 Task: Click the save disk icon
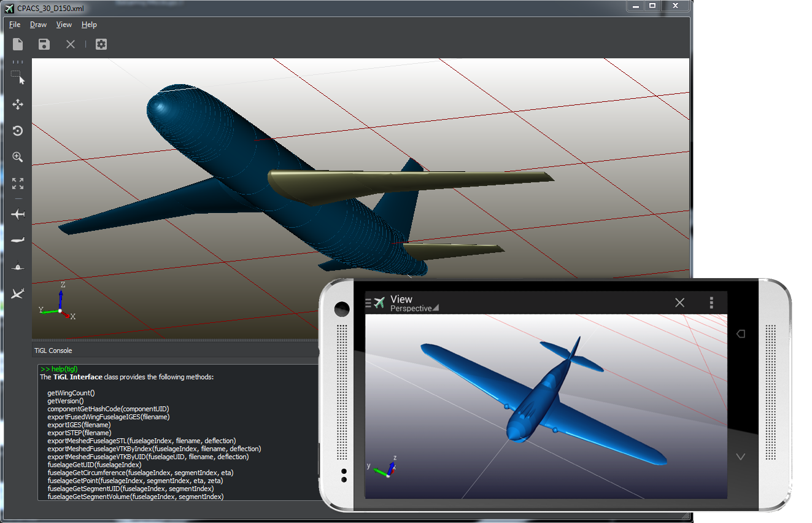click(x=44, y=44)
